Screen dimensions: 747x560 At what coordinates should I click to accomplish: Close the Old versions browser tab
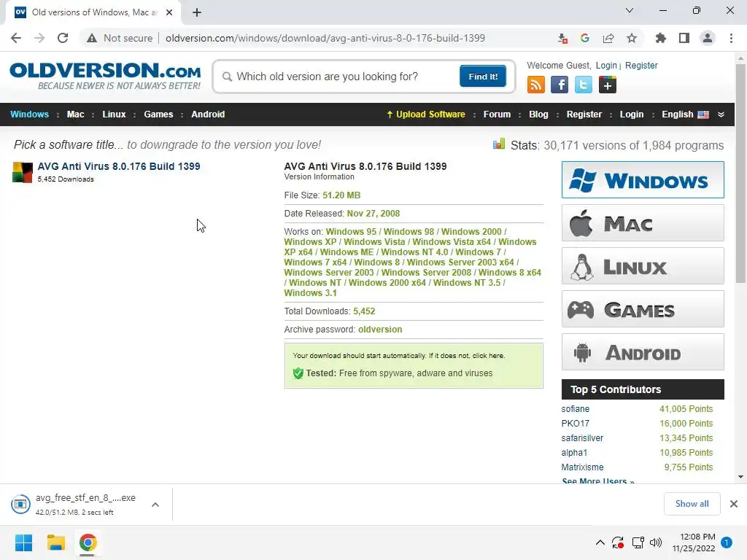pos(169,12)
